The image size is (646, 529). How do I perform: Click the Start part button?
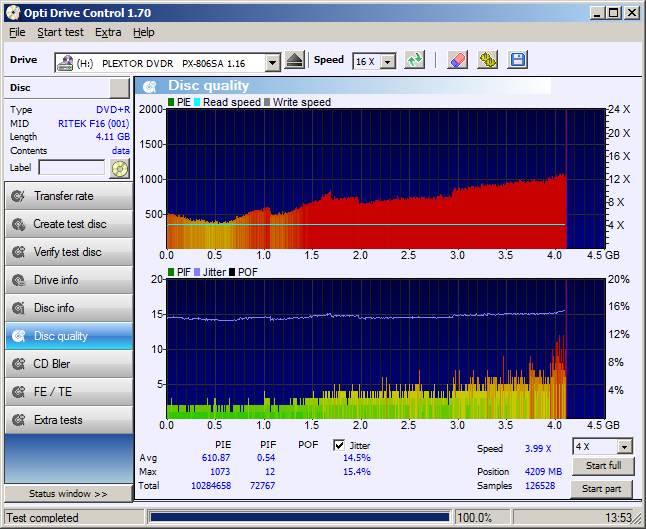click(602, 489)
